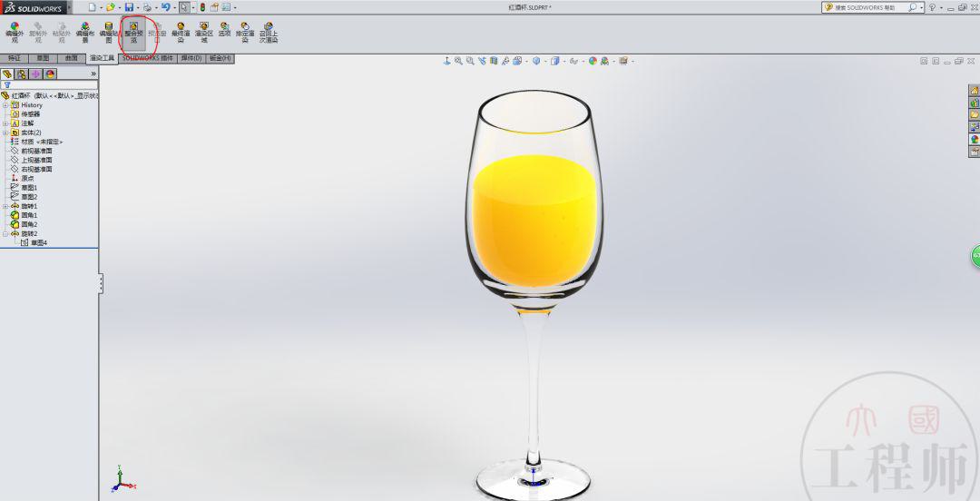Click the New document icon

[x=92, y=7]
